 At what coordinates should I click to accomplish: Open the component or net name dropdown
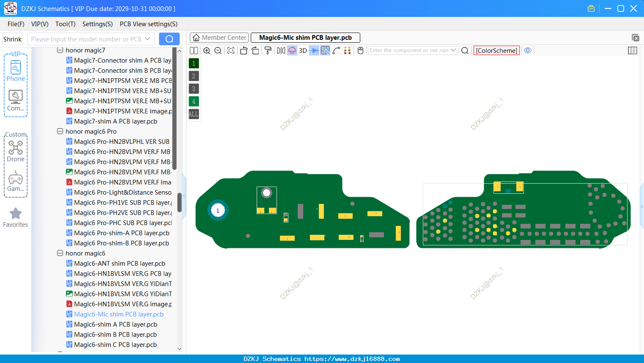coord(453,50)
